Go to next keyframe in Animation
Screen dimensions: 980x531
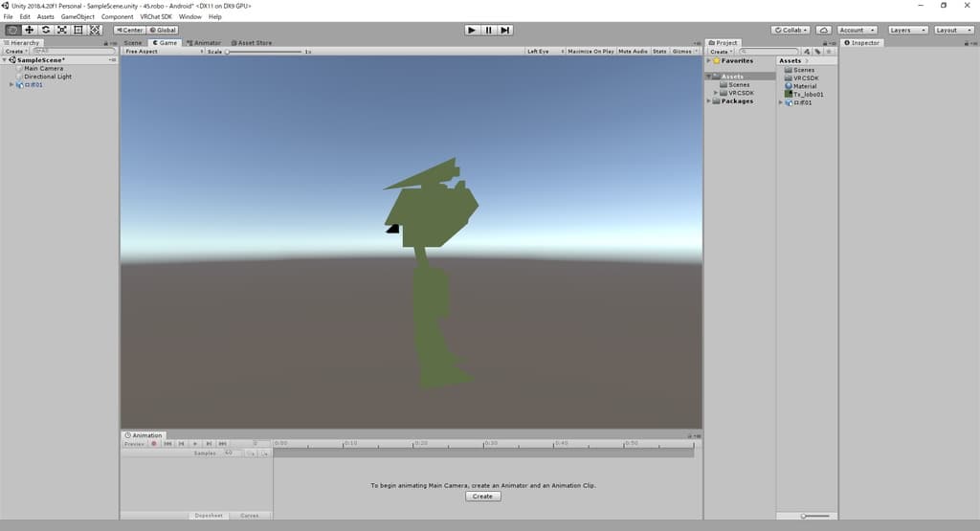click(209, 444)
